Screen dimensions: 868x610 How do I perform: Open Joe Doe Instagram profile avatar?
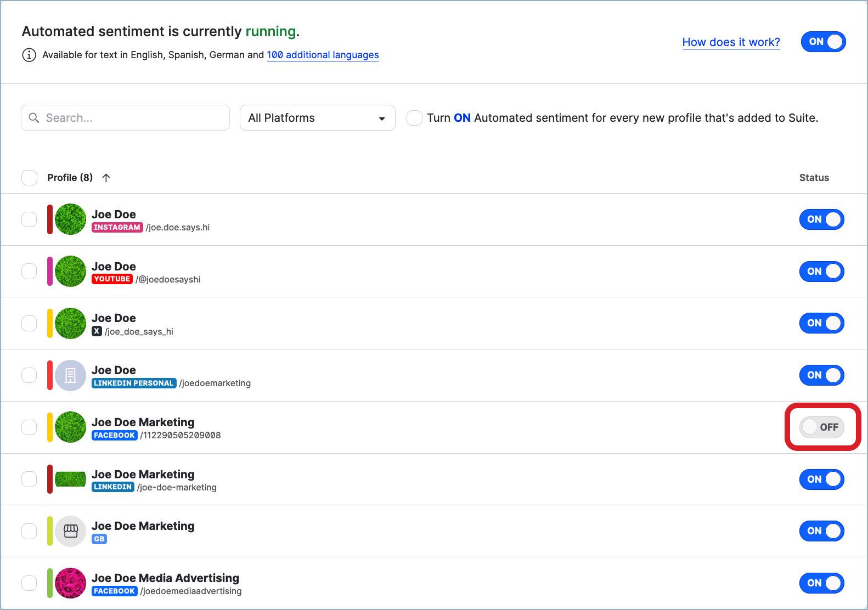click(x=71, y=219)
